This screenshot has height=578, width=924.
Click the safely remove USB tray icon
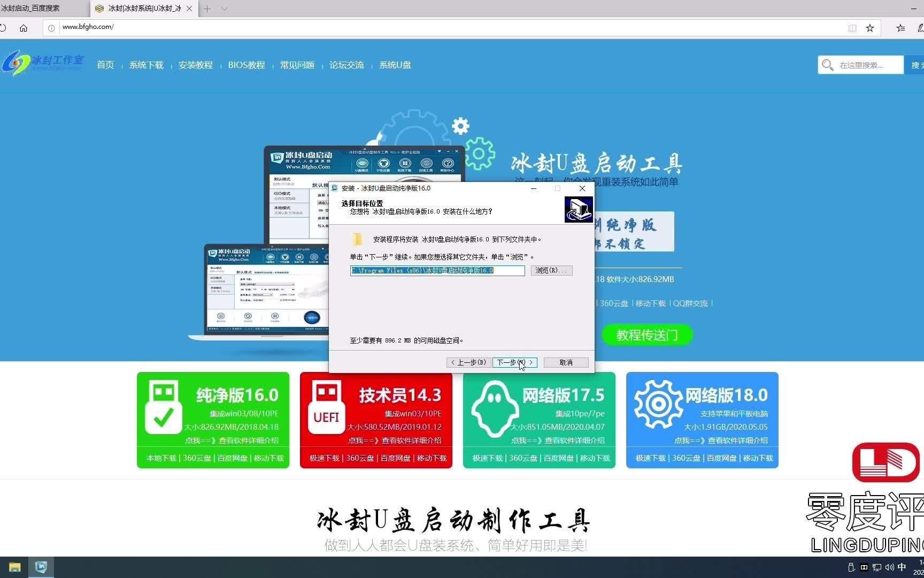click(851, 566)
